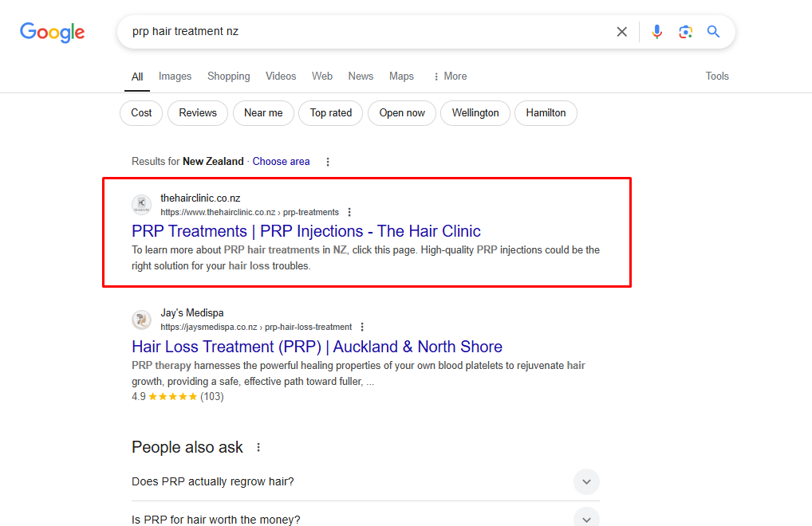Click the Google logo
812x526 pixels.
[x=53, y=32]
